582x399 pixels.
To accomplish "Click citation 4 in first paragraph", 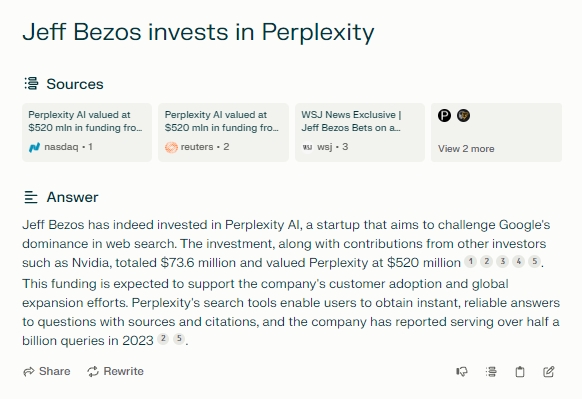I will click(519, 262).
